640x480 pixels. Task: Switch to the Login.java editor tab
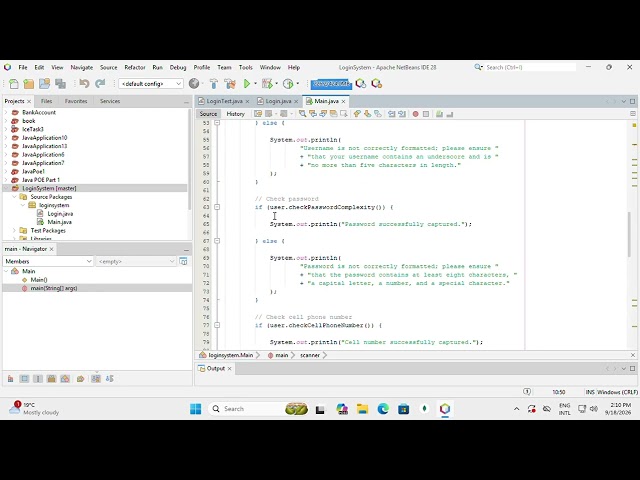[278, 101]
